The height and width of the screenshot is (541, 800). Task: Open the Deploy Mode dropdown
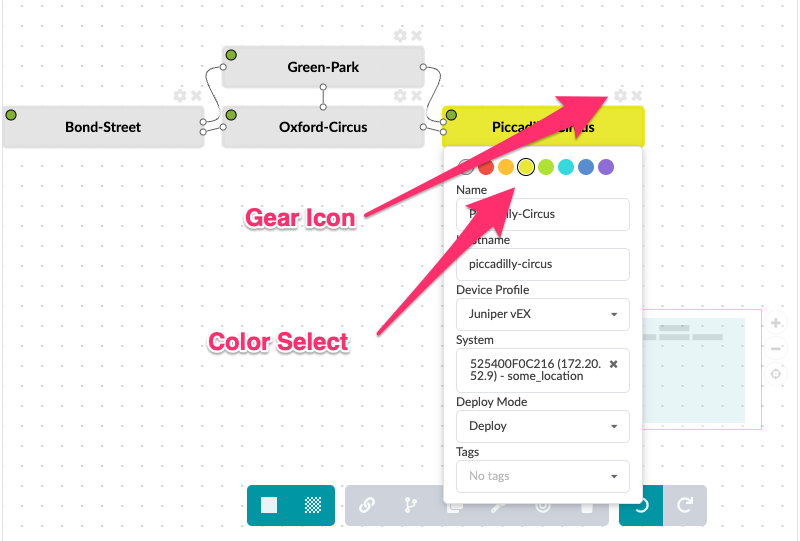[x=542, y=426]
